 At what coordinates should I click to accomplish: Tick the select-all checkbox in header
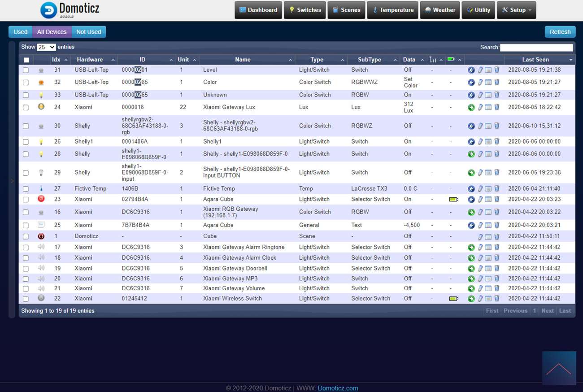tap(26, 60)
